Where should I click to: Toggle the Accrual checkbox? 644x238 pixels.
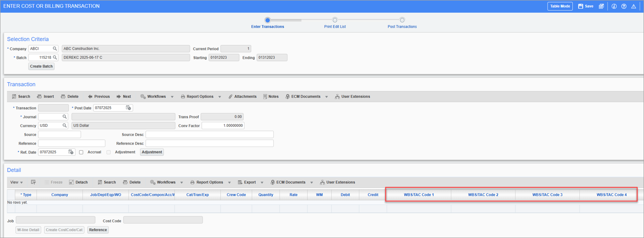point(81,152)
